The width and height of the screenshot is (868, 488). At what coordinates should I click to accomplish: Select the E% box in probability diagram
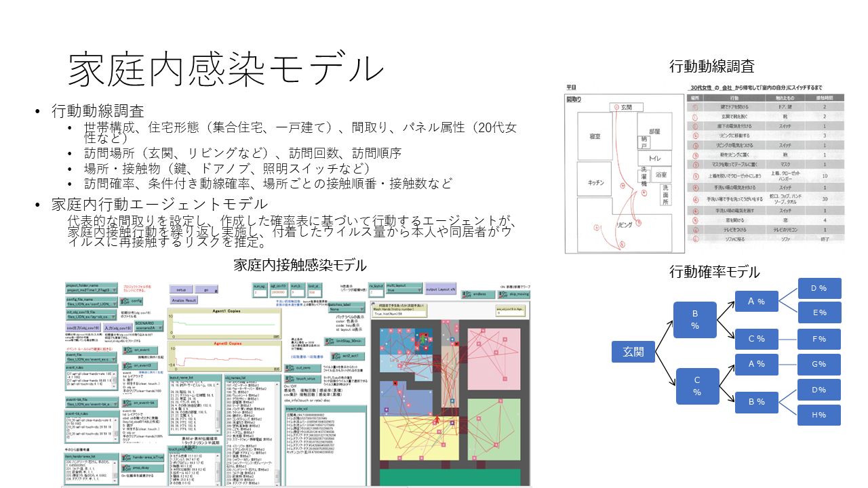click(x=820, y=312)
